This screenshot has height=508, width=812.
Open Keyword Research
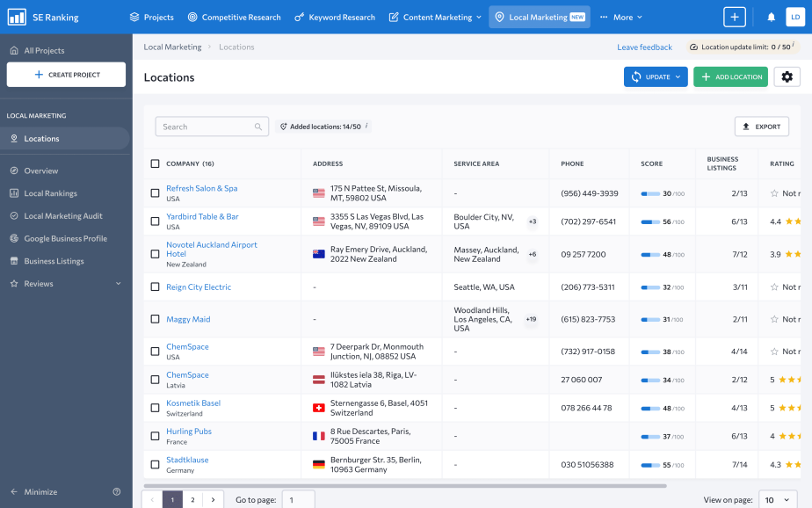[335, 17]
